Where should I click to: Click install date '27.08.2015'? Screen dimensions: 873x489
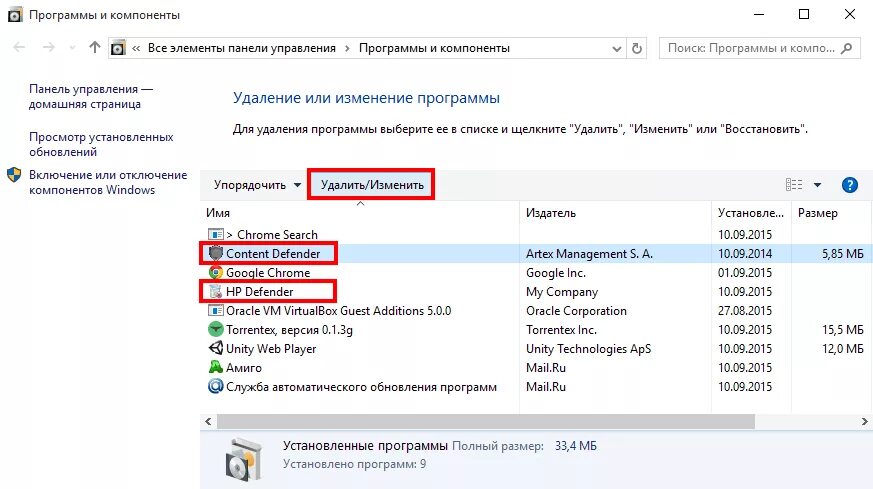(745, 311)
